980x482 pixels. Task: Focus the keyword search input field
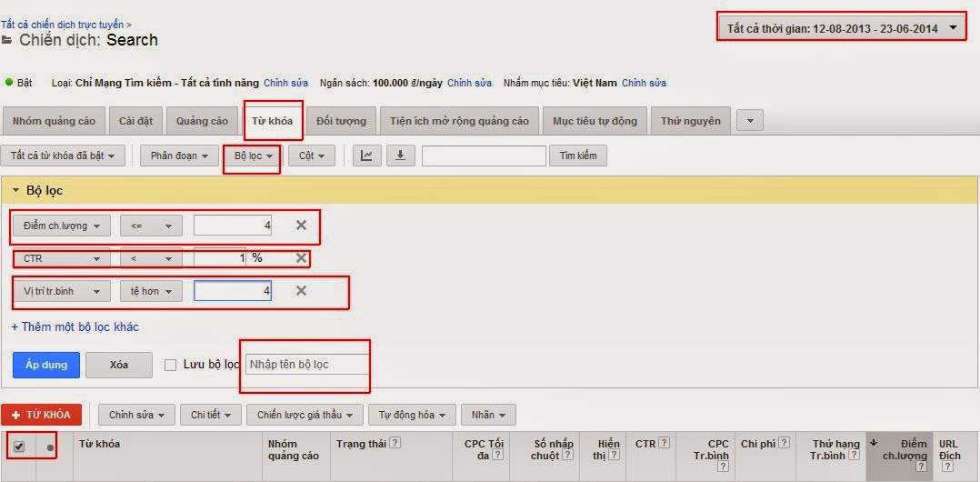click(x=484, y=156)
